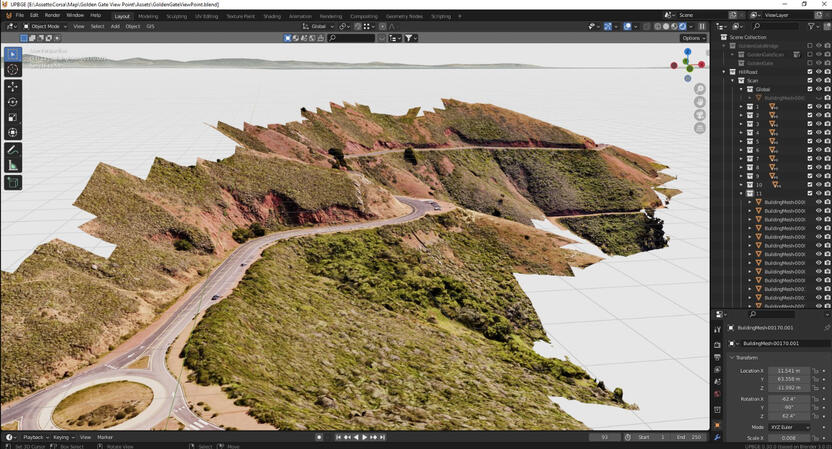Hide the HillRoad collection with eye icon

(x=819, y=72)
